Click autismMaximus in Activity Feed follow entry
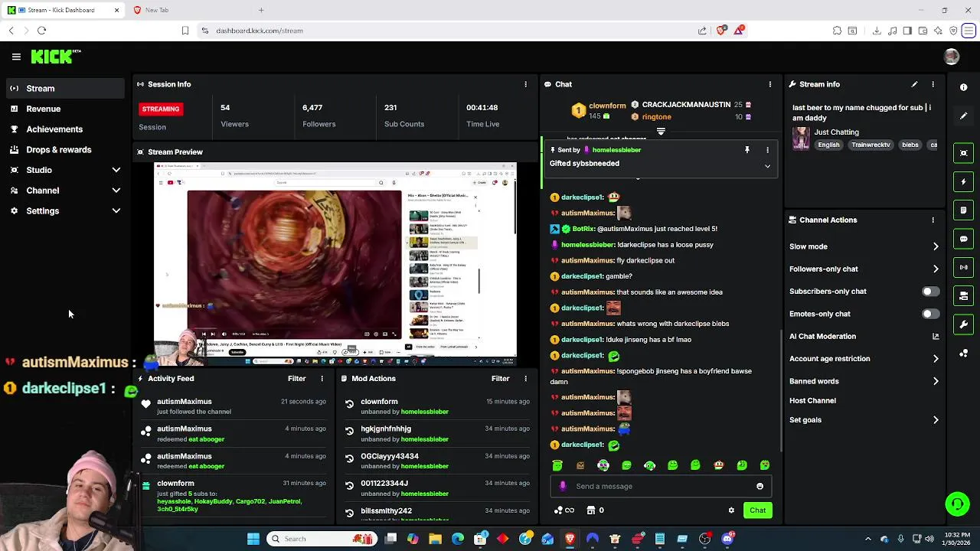The width and height of the screenshot is (980, 551). tap(185, 402)
